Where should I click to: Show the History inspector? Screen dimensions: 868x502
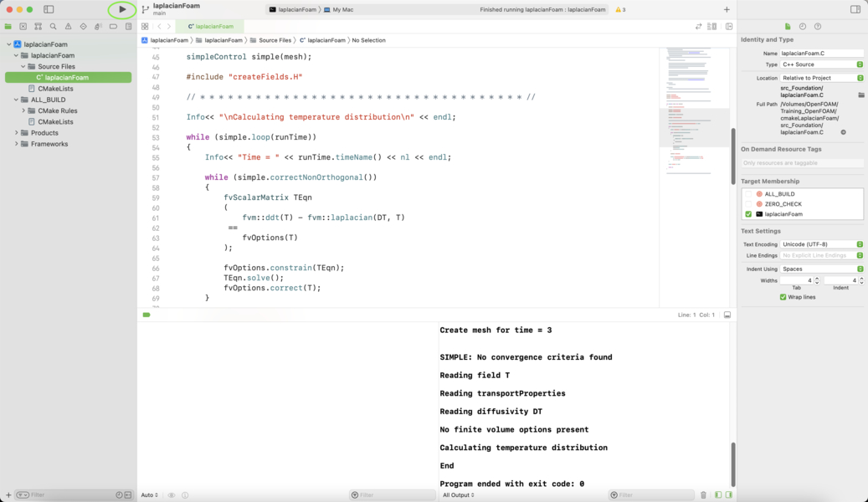pos(803,27)
